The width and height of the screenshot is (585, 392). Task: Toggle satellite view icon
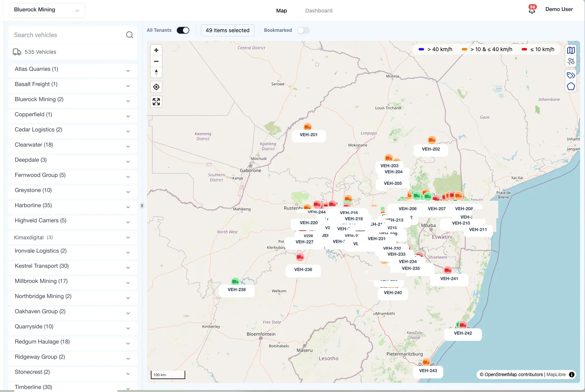coord(571,61)
